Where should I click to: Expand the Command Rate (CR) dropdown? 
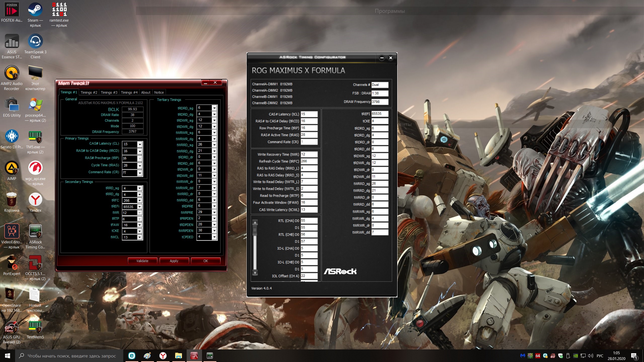coord(140,173)
